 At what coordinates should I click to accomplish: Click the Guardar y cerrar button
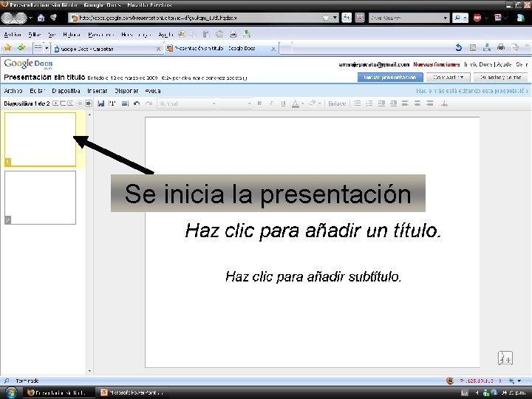coord(500,78)
